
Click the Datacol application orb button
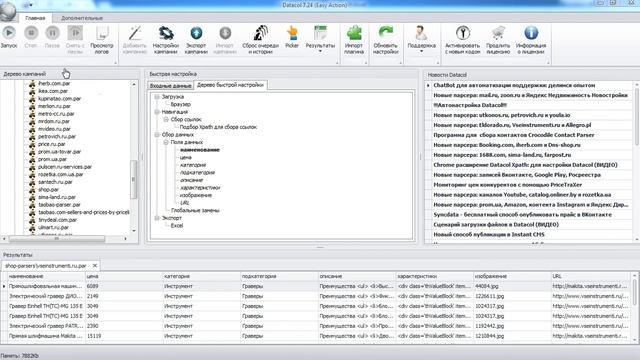(8, 11)
